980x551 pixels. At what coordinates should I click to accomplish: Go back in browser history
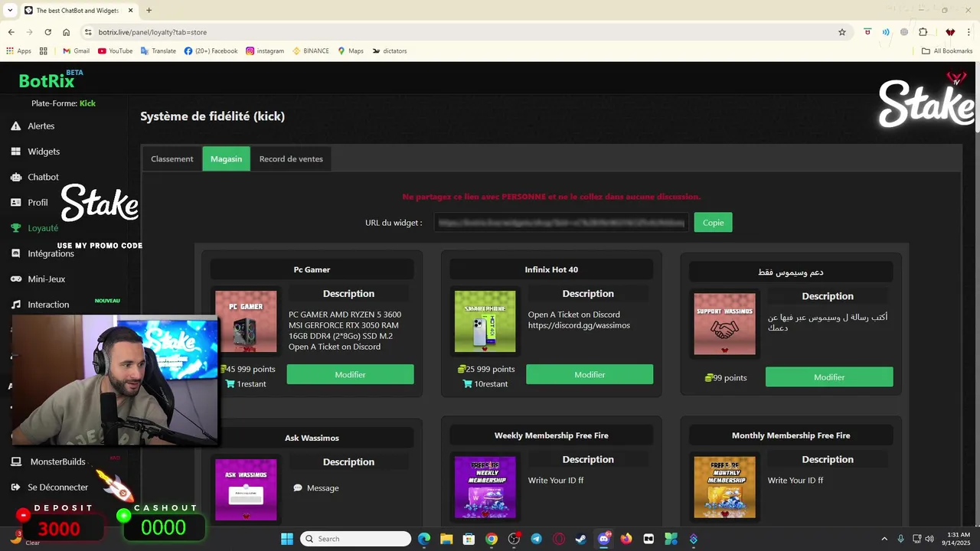(x=11, y=32)
